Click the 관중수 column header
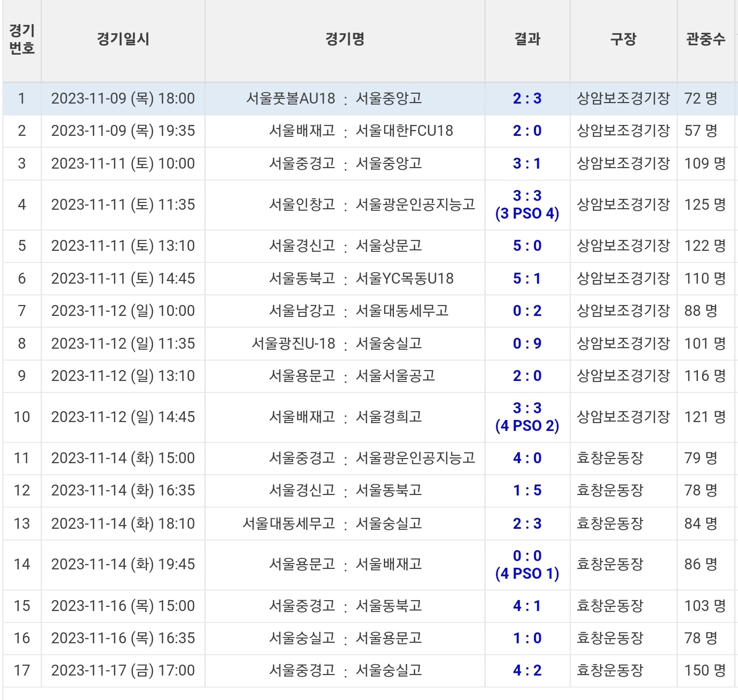 (705, 40)
